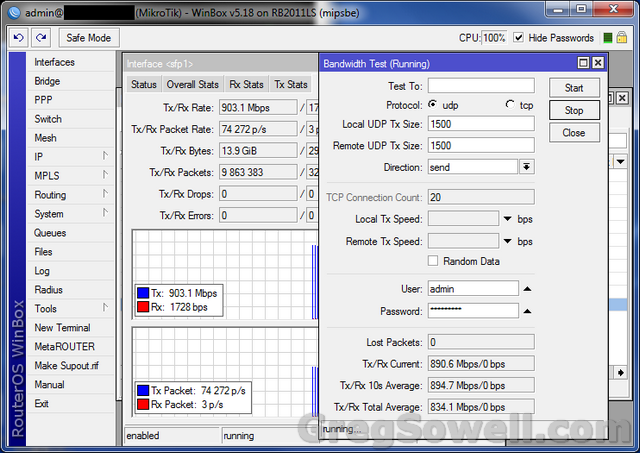Open Queues from the sidebar menu
The width and height of the screenshot is (640, 453).
70,233
